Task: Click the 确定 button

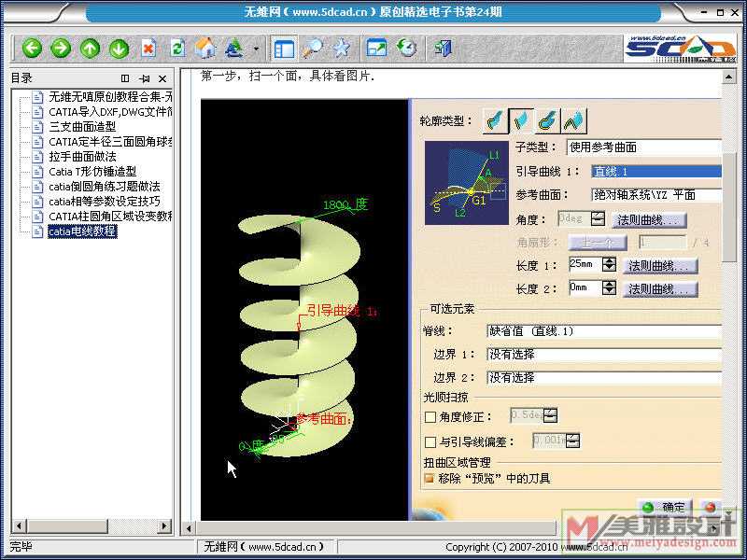Action: [x=664, y=508]
